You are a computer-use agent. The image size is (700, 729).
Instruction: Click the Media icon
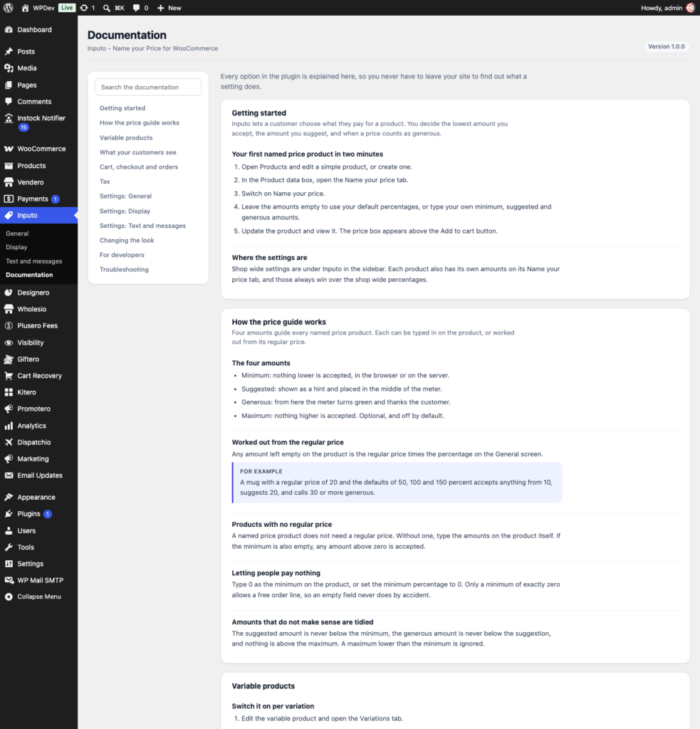coord(9,68)
